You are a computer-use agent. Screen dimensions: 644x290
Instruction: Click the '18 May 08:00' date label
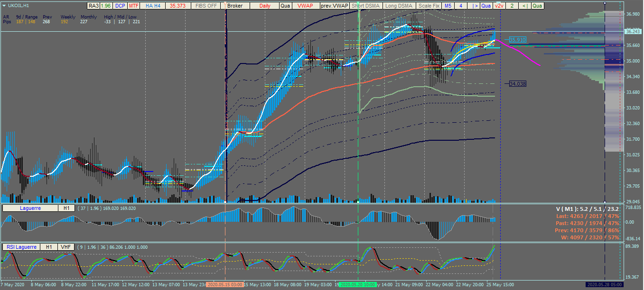288,285
